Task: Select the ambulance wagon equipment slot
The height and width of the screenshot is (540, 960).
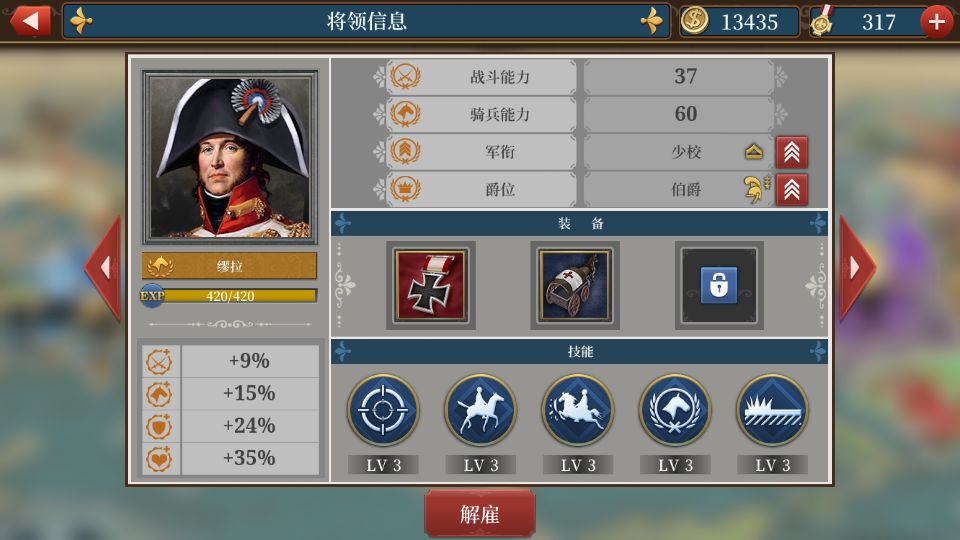Action: click(x=575, y=285)
